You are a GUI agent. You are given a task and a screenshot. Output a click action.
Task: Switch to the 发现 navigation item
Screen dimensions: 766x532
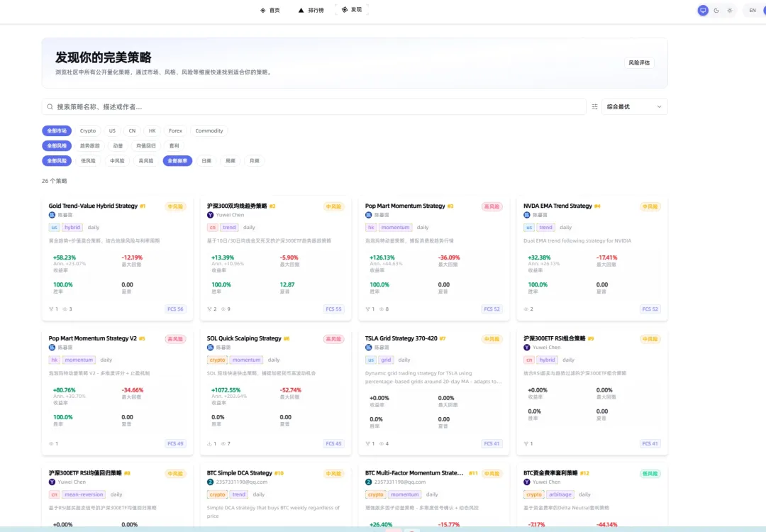click(x=353, y=9)
